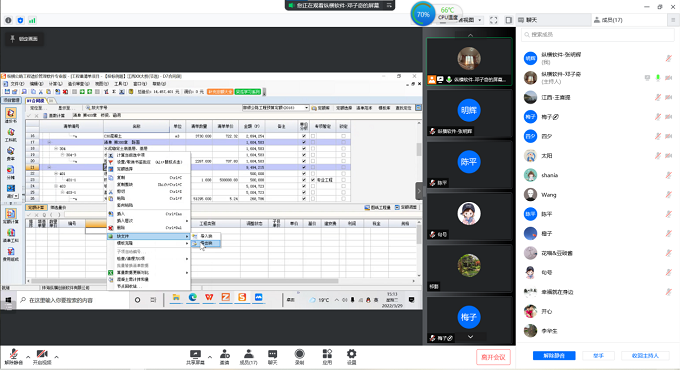Open 共享屏幕 in the meeting toolbar
Image resolution: width=680 pixels, height=370 pixels.
[x=195, y=357]
